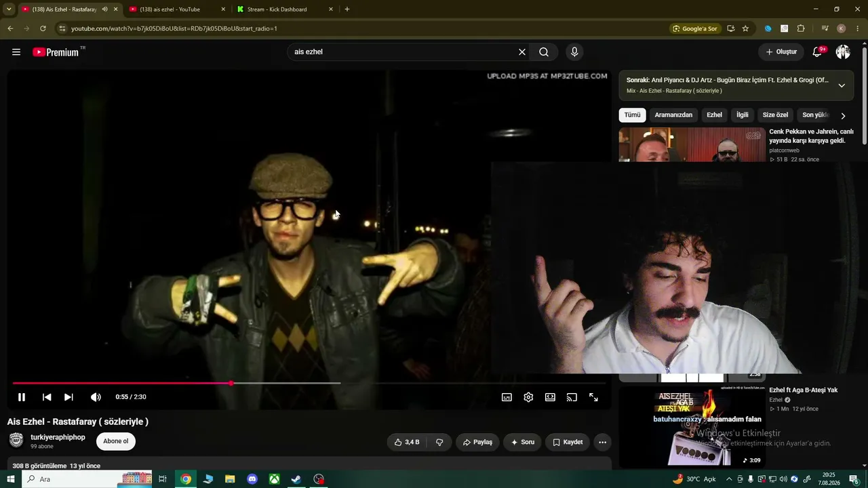The width and height of the screenshot is (868, 488).
Task: Open more actions menu below the video
Action: tap(602, 442)
